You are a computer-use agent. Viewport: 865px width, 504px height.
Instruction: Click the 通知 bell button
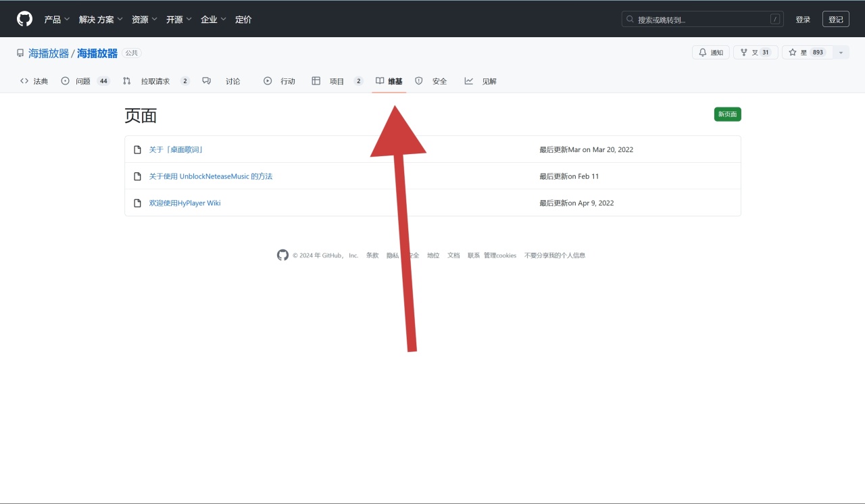[711, 52]
